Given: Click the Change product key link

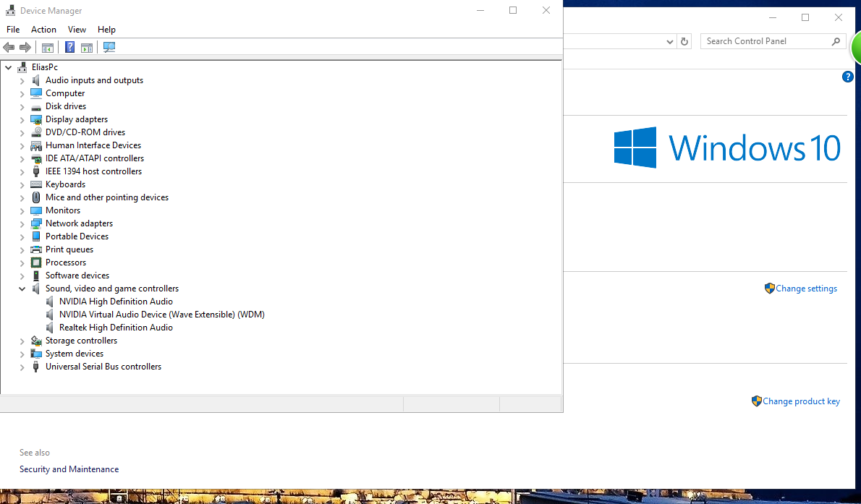Looking at the screenshot, I should coord(801,401).
